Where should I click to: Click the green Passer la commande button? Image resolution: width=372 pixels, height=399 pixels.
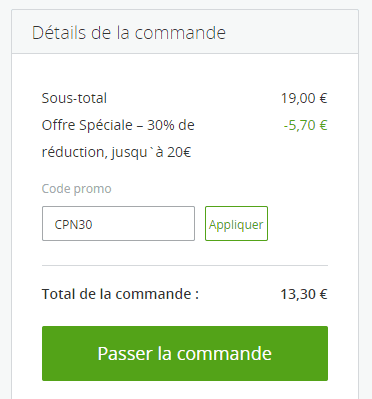[x=185, y=353]
